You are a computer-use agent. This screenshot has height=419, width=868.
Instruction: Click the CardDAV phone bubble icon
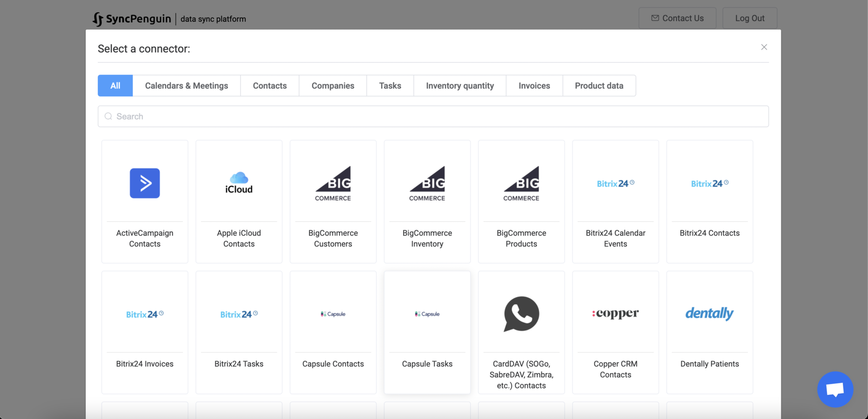pos(522,314)
